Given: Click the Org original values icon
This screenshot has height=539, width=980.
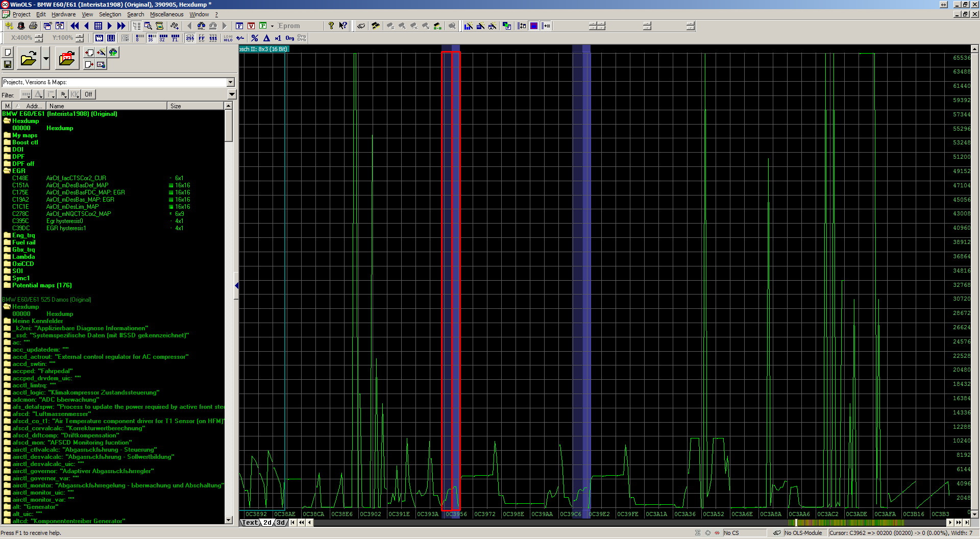Looking at the screenshot, I should pyautogui.click(x=290, y=38).
